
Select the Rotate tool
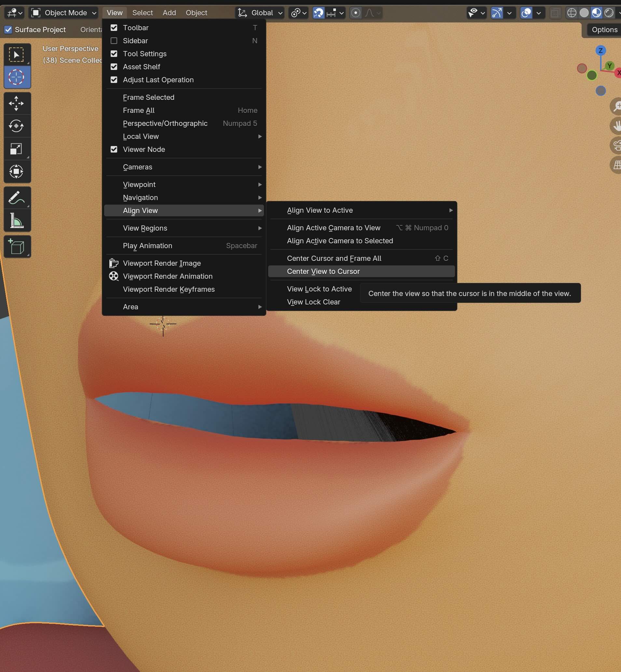pos(17,126)
